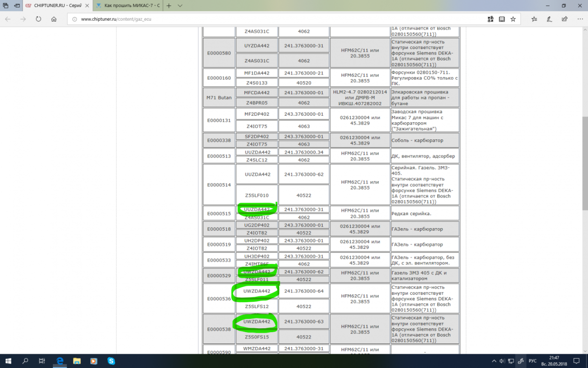Open a new browser tab
The height and width of the screenshot is (368, 588).
pyautogui.click(x=169, y=6)
